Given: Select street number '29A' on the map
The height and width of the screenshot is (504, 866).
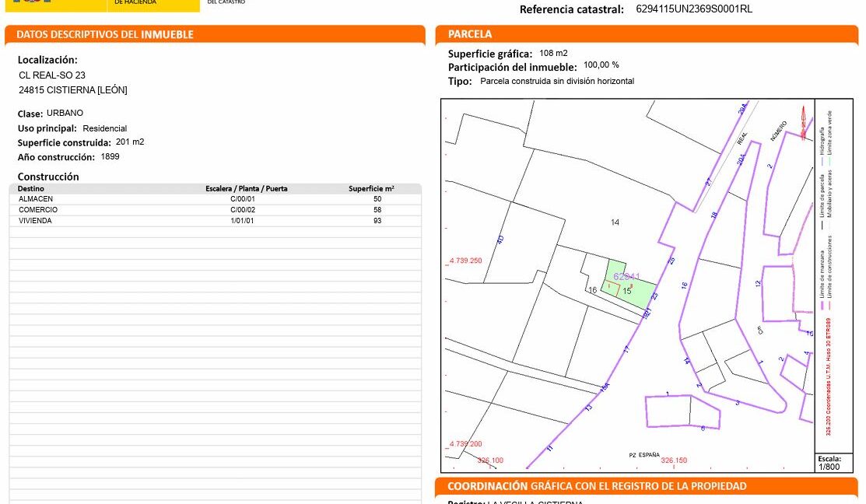Looking at the screenshot, I should [x=742, y=108].
